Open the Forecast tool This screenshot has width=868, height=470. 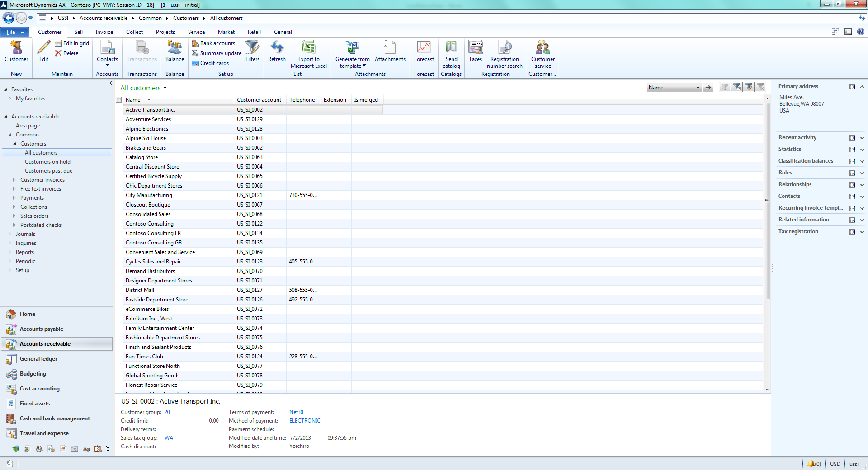(x=424, y=51)
